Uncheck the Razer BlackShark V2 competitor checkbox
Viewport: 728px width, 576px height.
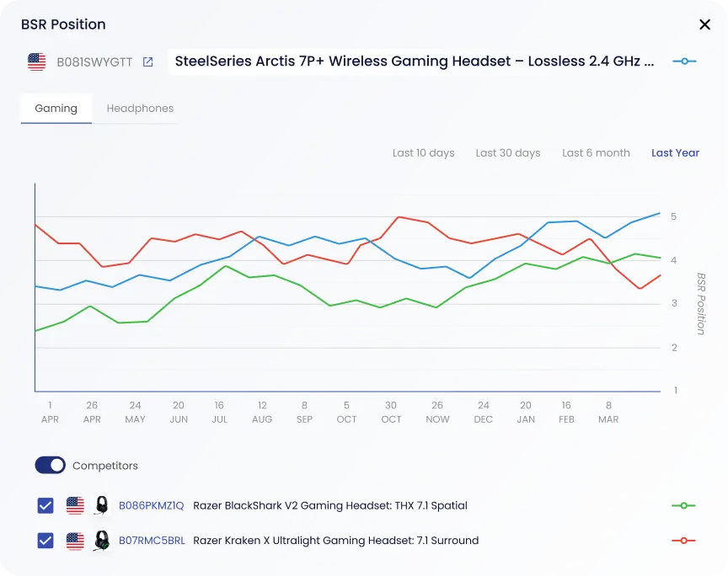(x=45, y=505)
